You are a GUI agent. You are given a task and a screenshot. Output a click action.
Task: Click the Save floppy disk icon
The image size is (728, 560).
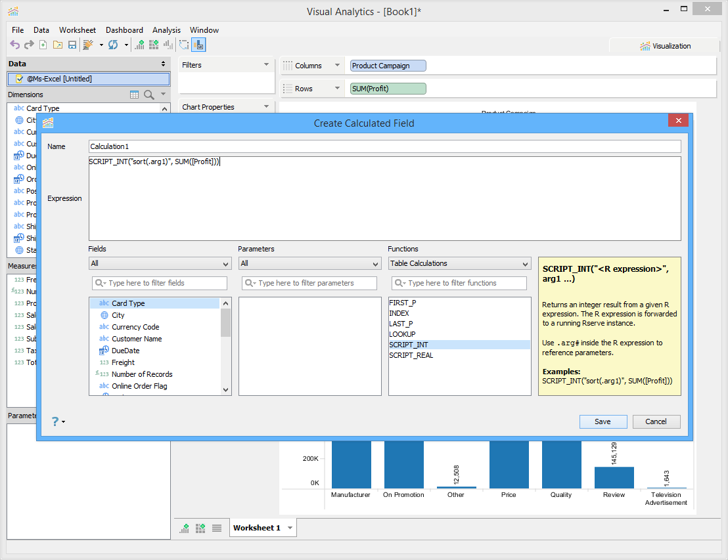(72, 45)
